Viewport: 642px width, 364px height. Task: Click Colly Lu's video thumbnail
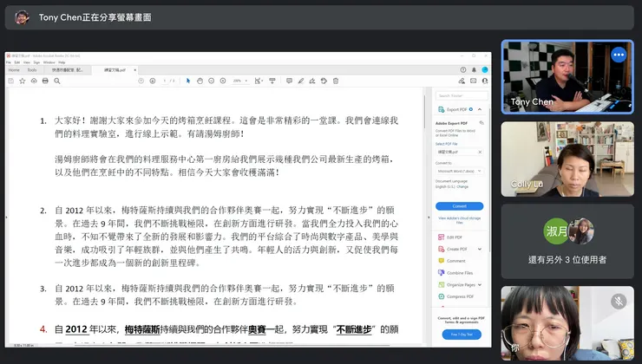point(567,159)
